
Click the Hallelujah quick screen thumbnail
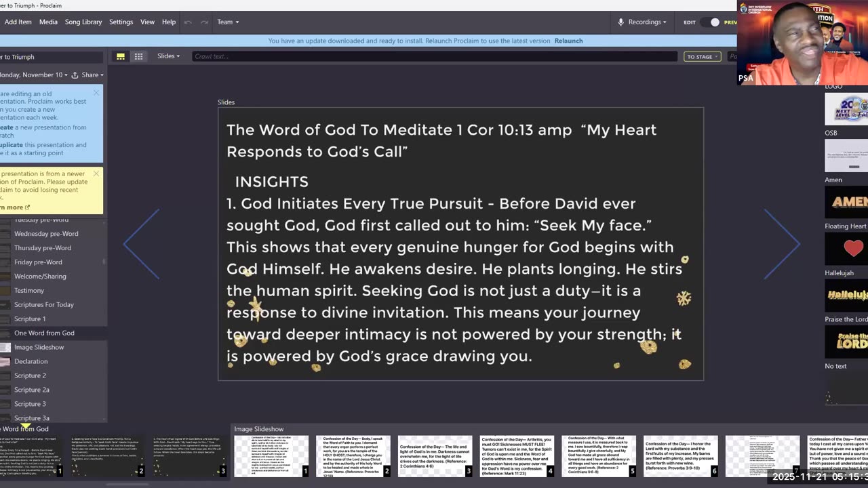(846, 295)
